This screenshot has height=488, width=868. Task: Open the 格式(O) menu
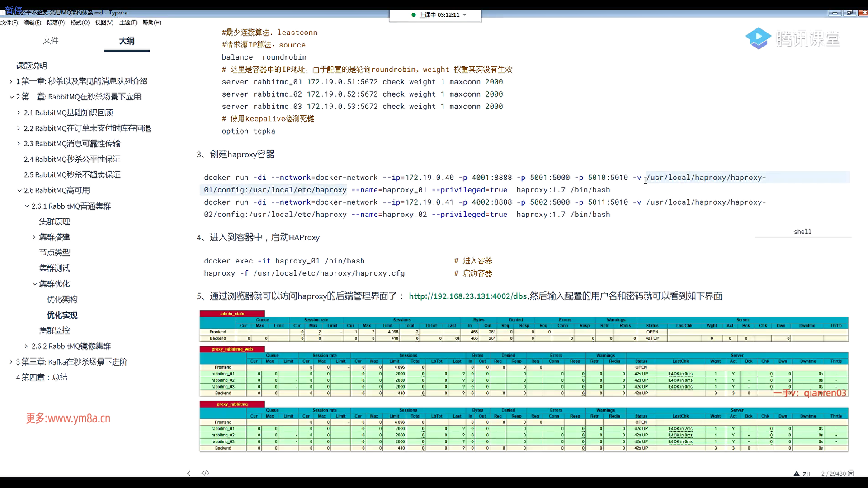tap(80, 23)
